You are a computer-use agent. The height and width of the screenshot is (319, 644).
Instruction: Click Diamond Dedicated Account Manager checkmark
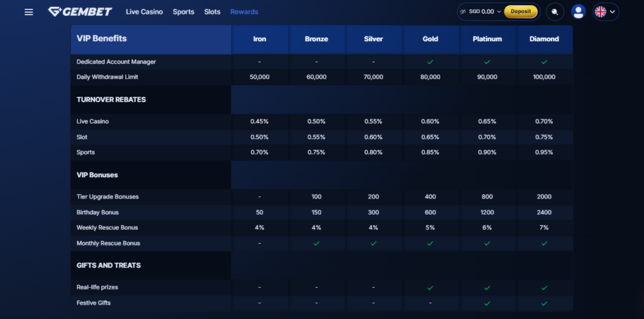pos(544,62)
